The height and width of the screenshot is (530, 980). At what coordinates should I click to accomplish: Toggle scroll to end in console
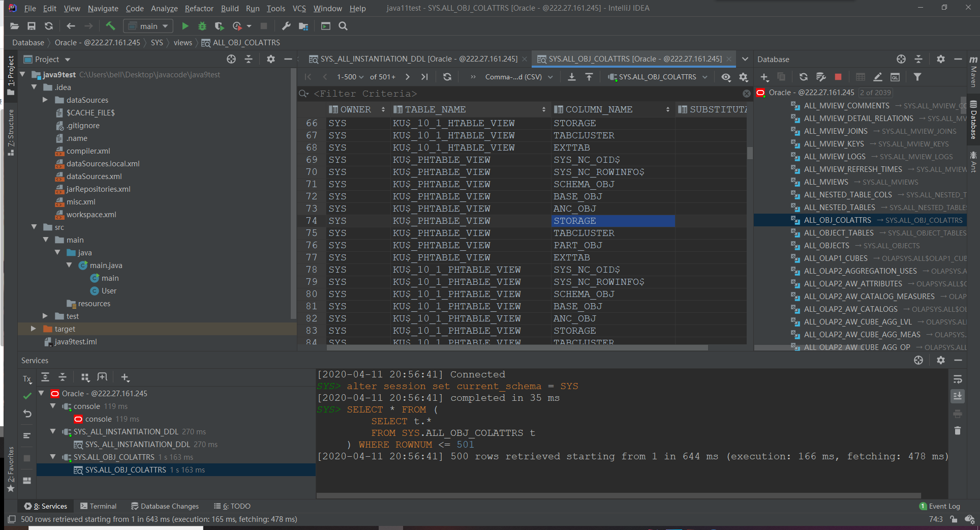click(958, 396)
